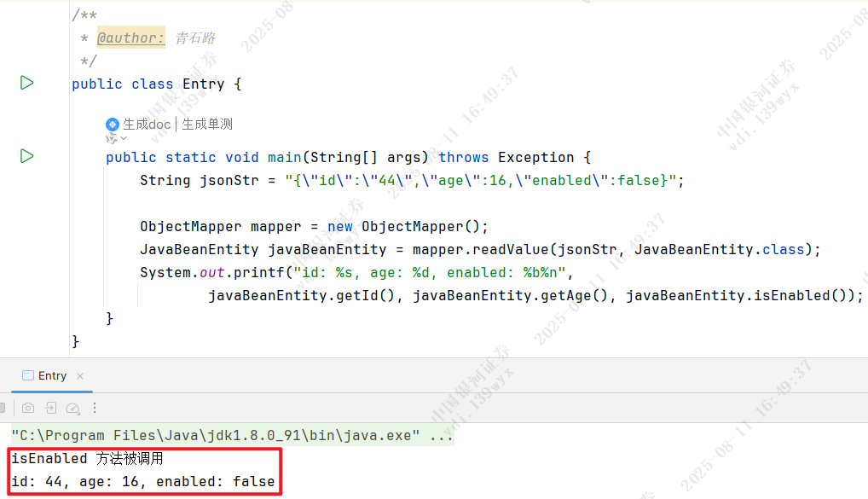The height and width of the screenshot is (499, 868).
Task: Click the arrow-into-box icon in run toolbar
Action: click(x=51, y=409)
